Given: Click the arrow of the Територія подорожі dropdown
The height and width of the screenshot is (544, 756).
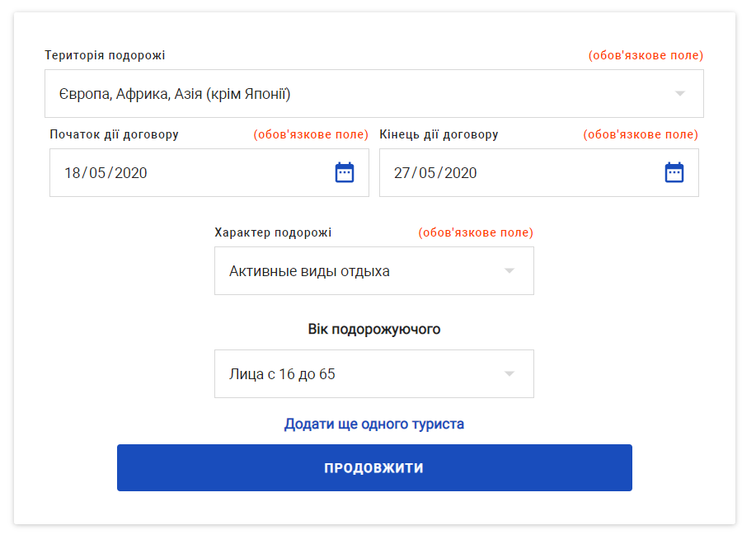Looking at the screenshot, I should tap(680, 94).
